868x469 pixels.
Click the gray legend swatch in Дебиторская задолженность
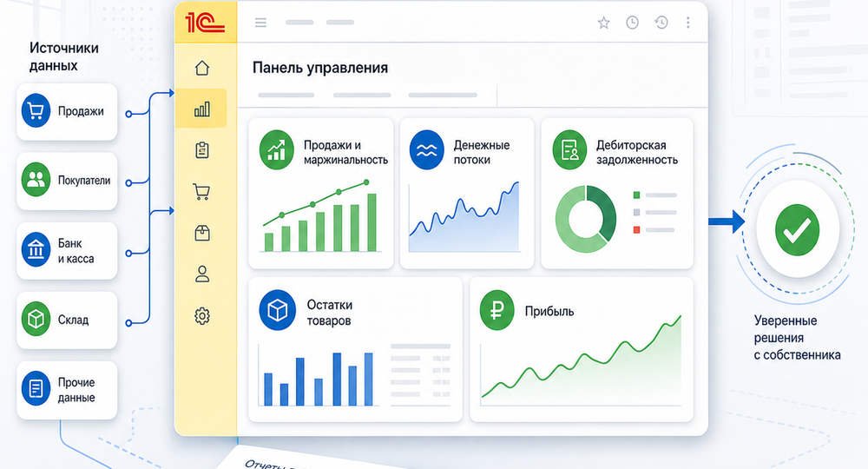click(x=636, y=212)
